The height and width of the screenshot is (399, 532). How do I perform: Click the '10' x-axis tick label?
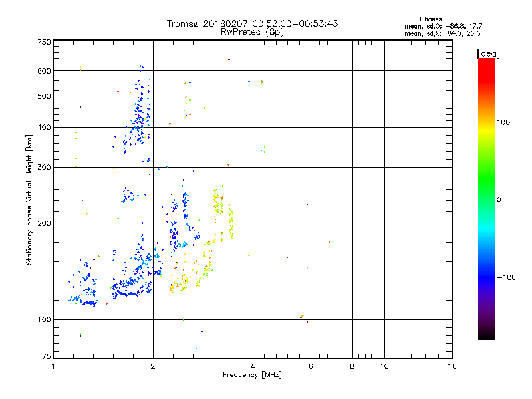coord(384,366)
